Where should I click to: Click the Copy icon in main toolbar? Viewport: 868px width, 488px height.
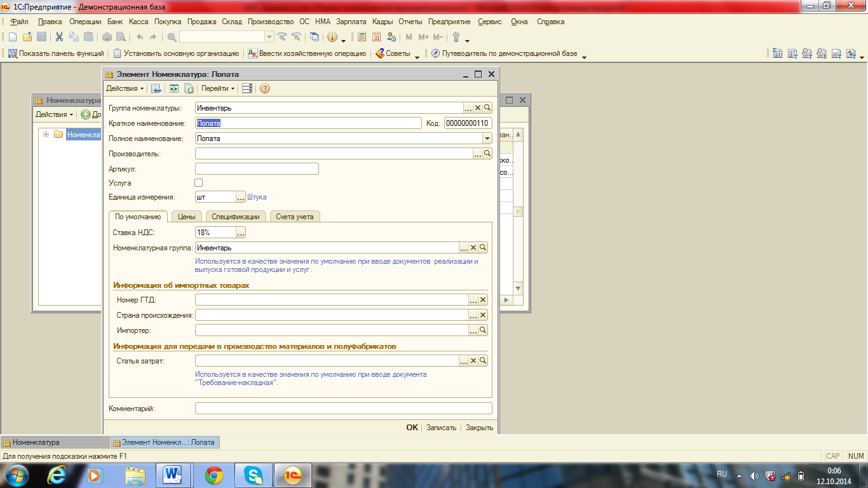point(74,37)
